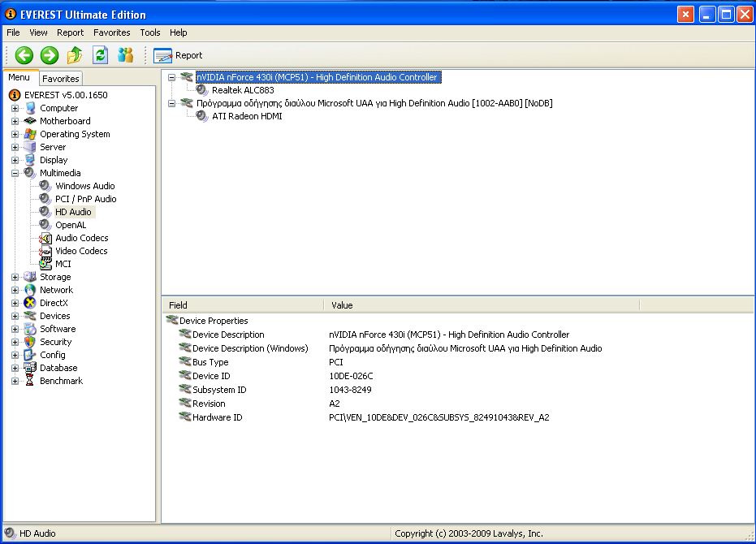Select the ATI Radeon HDMI entry
Screen dimensions: 756x544
(247, 116)
